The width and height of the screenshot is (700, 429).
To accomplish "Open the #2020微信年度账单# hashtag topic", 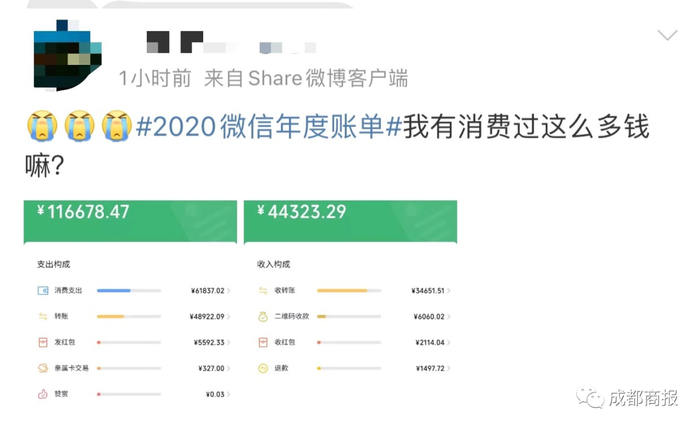I will click(x=268, y=128).
